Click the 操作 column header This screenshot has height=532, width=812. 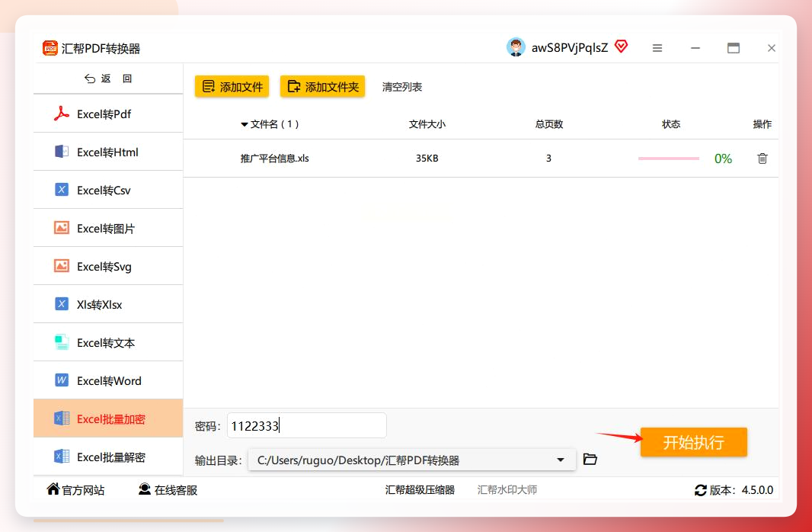[762, 124]
